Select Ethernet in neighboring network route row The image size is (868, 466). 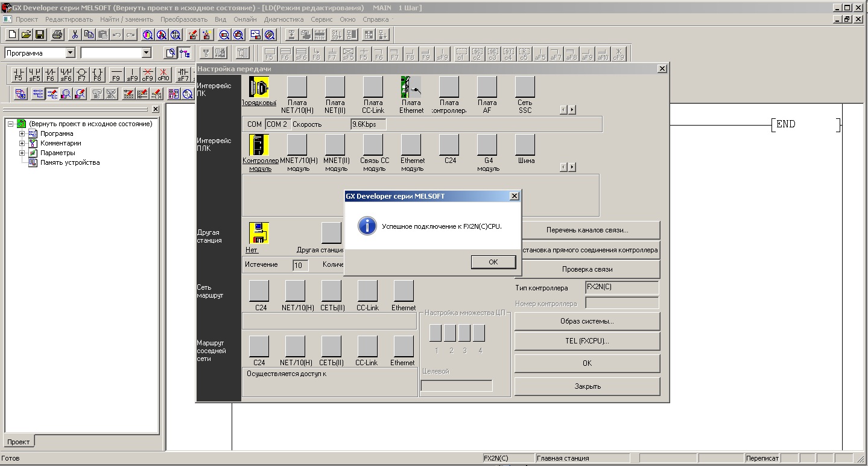coord(404,346)
